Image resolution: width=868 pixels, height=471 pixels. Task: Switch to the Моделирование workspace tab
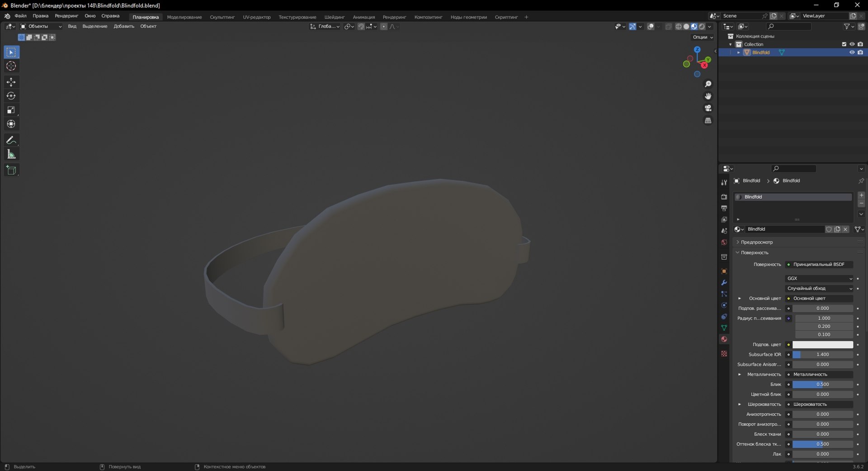point(184,17)
